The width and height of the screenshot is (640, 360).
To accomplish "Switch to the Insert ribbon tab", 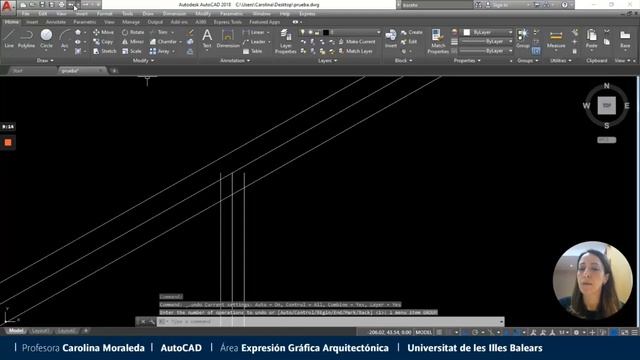I will pyautogui.click(x=32, y=22).
